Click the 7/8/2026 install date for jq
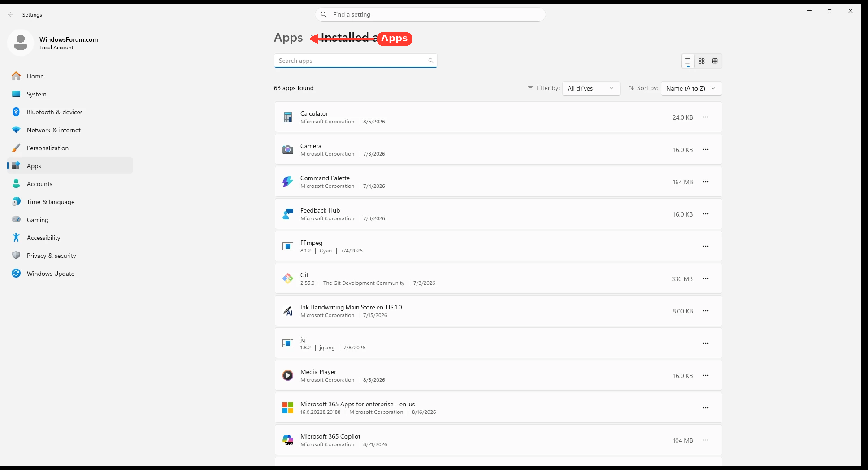Viewport: 868px width, 470px height. [x=354, y=348]
